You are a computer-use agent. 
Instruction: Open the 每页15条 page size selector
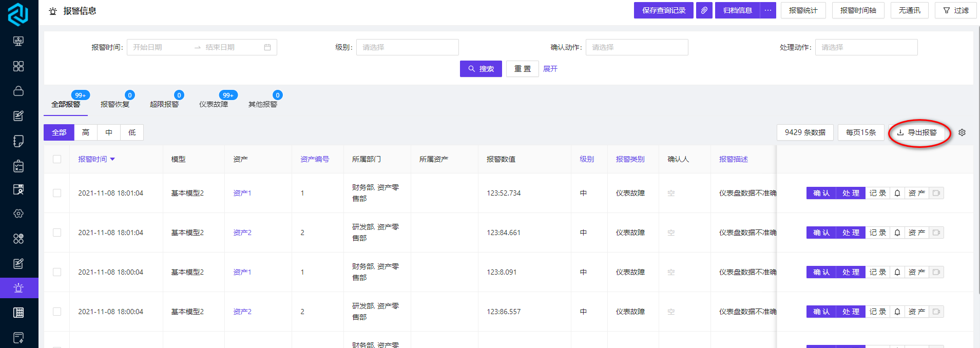point(861,132)
